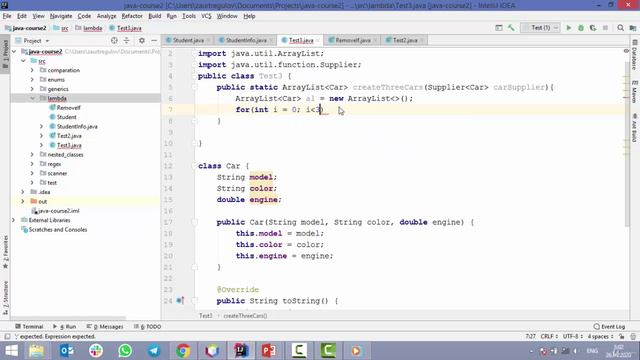The image size is (640, 360).
Task: Open the Analyze menu
Action: pos(106,16)
